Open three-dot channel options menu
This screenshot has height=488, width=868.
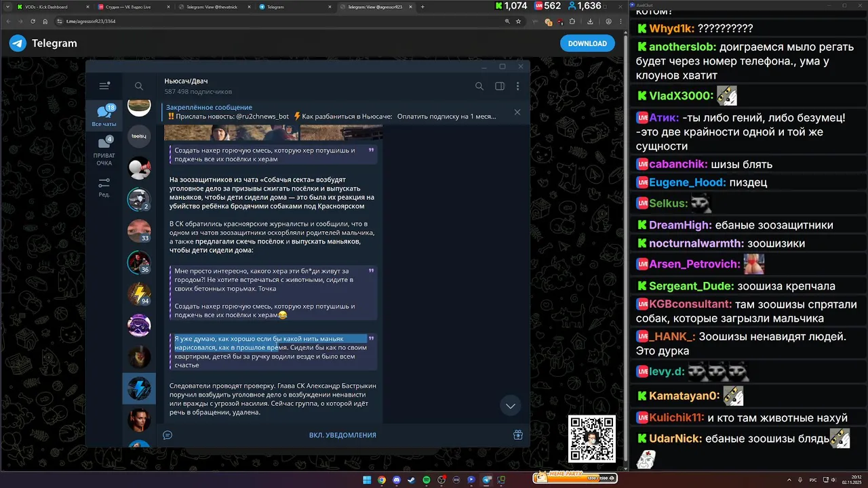click(x=517, y=86)
